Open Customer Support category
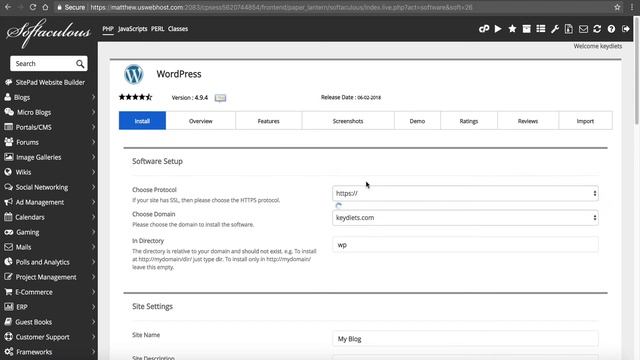 click(x=42, y=337)
